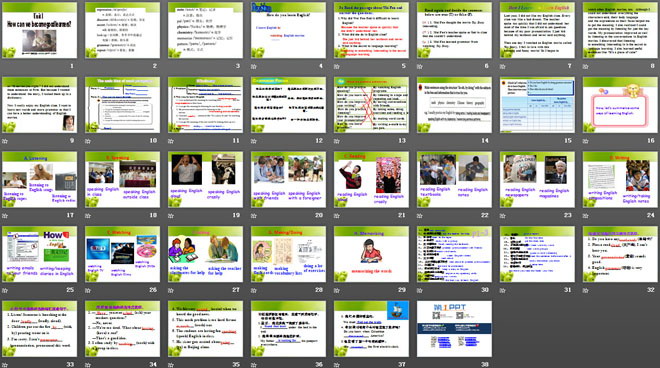Click the animation star under slide 26
The image size is (660, 368).
[x=88, y=290]
